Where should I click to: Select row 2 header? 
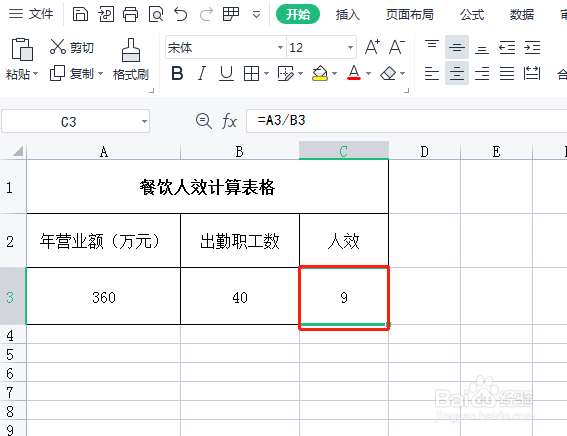[13, 241]
